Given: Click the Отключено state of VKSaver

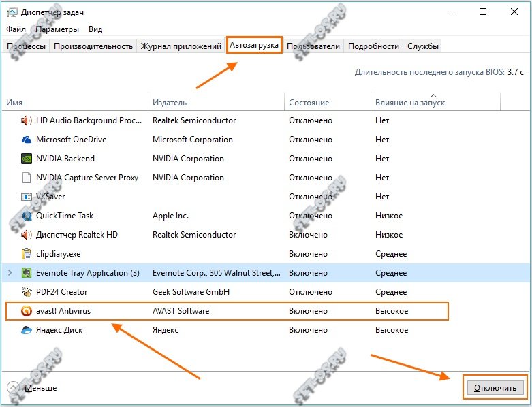Looking at the screenshot, I should click(311, 197).
